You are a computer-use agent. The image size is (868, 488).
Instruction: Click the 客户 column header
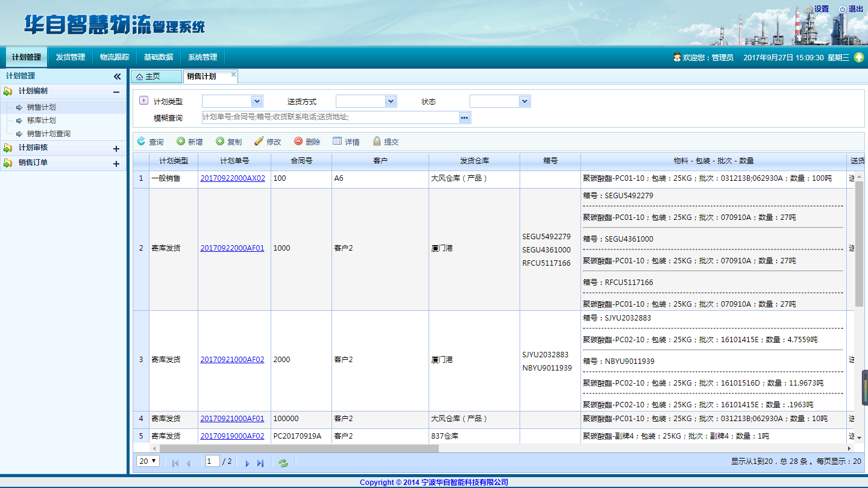tap(380, 161)
